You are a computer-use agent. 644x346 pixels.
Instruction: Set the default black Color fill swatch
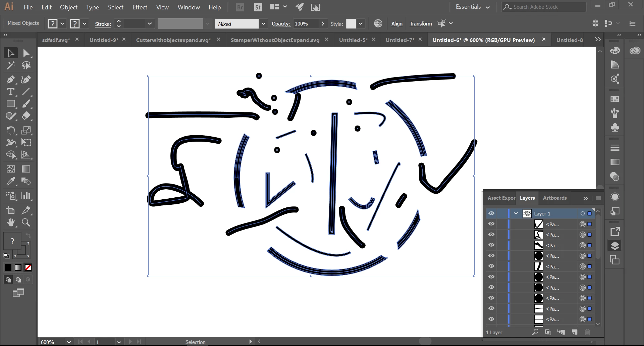pos(8,267)
